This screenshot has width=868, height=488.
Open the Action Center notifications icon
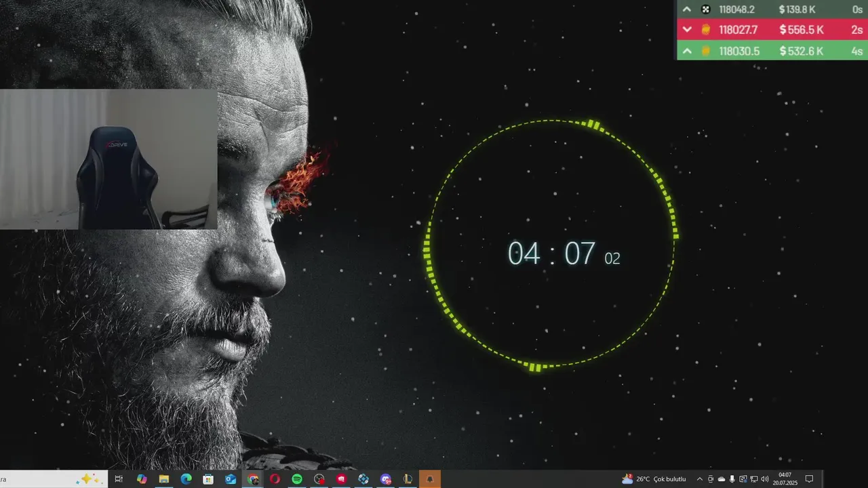[x=809, y=479]
